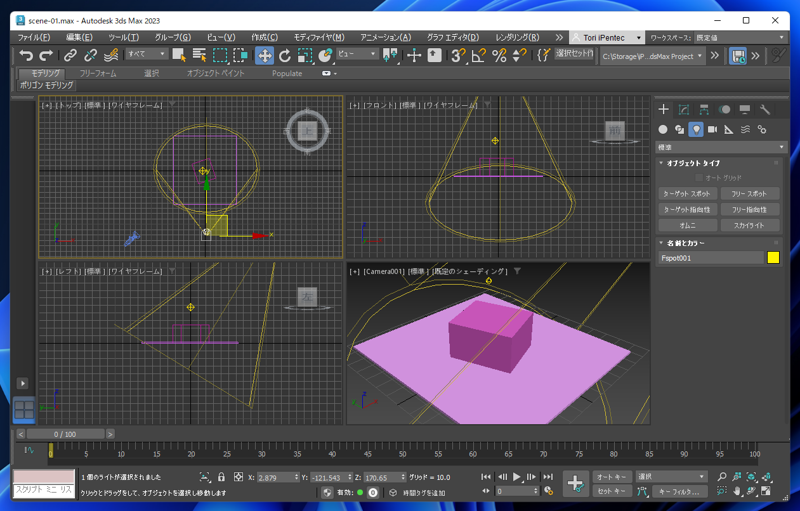Image resolution: width=800 pixels, height=511 pixels.
Task: Open the Utilities wrench panel
Action: pyautogui.click(x=765, y=110)
